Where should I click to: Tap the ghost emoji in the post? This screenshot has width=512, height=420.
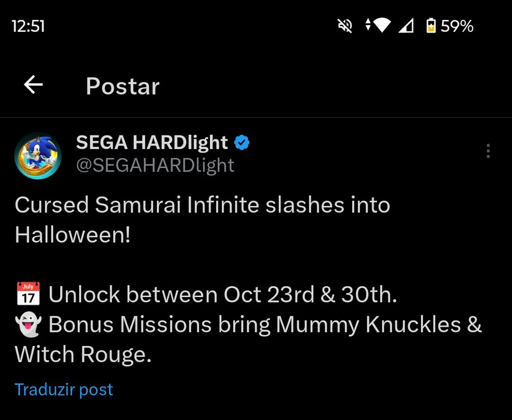tap(28, 324)
